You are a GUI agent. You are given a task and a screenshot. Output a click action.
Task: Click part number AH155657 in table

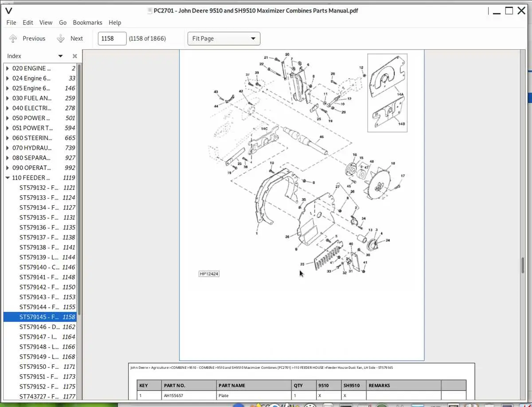point(174,395)
